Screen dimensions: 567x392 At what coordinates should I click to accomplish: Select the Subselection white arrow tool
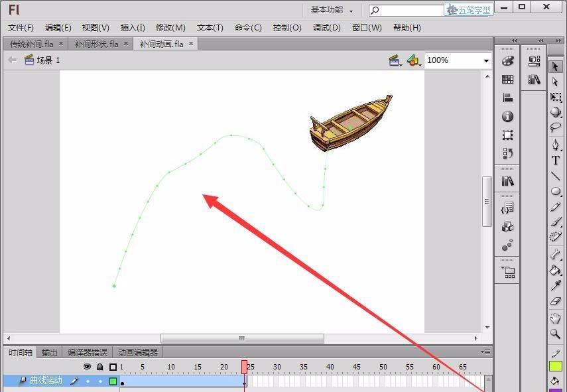556,82
